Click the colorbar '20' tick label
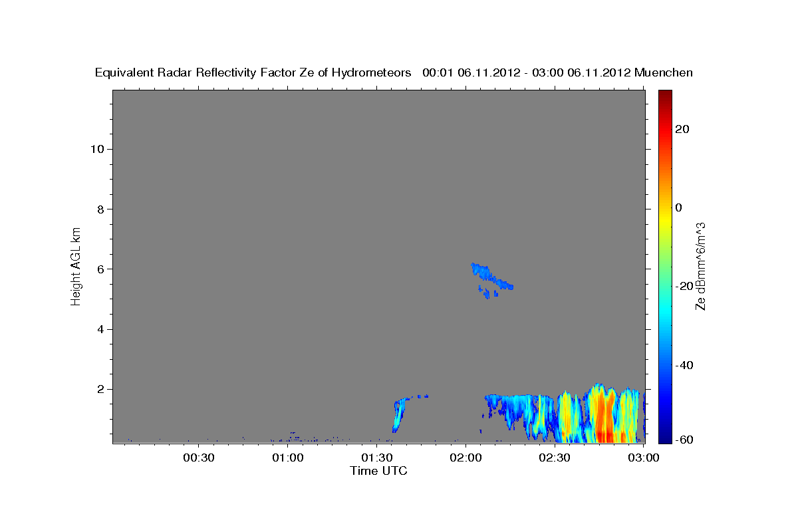 tap(682, 129)
